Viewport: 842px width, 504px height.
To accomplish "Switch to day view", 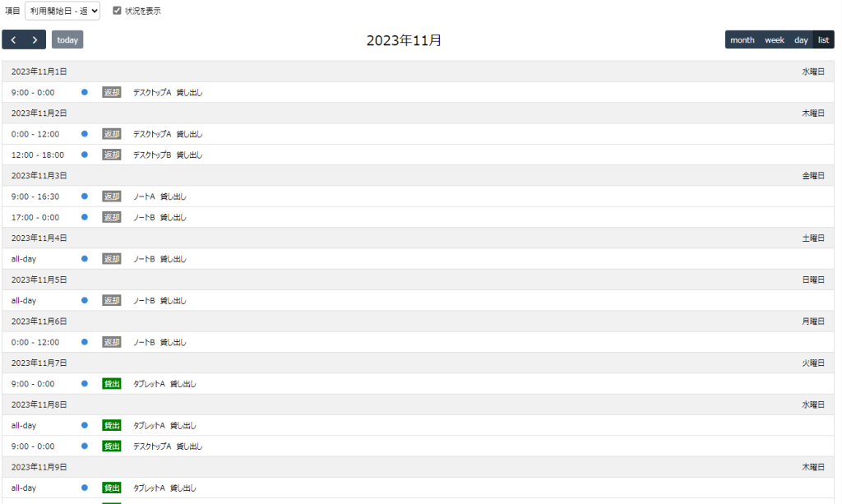I will coord(801,39).
